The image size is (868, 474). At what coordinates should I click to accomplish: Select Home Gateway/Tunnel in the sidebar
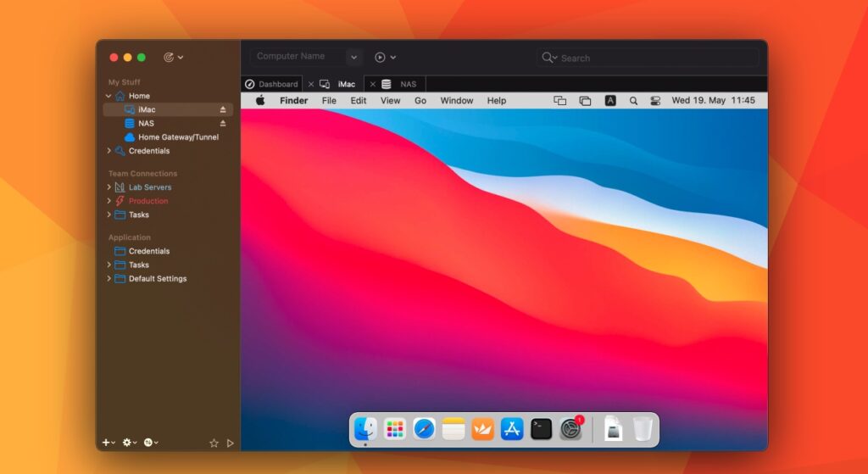(x=178, y=137)
